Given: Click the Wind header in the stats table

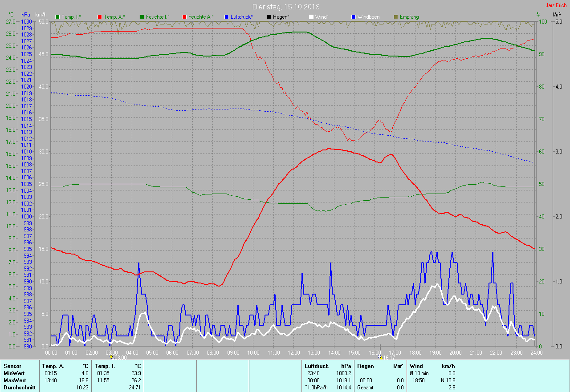Looking at the screenshot, I should click(x=416, y=366).
